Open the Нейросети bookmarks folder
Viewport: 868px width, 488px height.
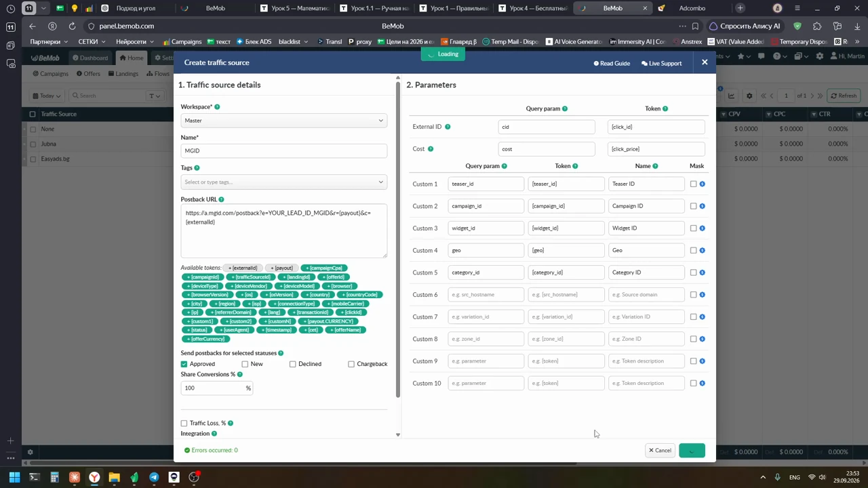click(x=134, y=41)
